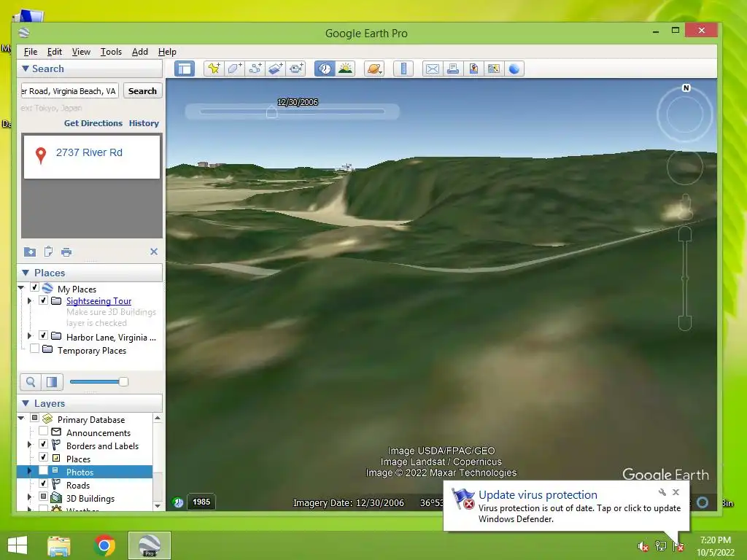The width and height of the screenshot is (747, 560).
Task: Click the Print toolbar icon
Action: tap(452, 69)
